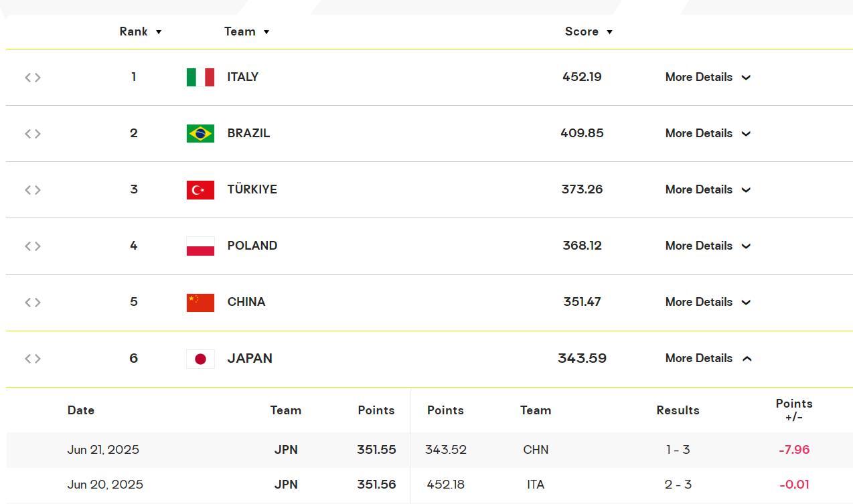The width and height of the screenshot is (853, 504).
Task: Sort the table by Score column
Action: [x=589, y=31]
